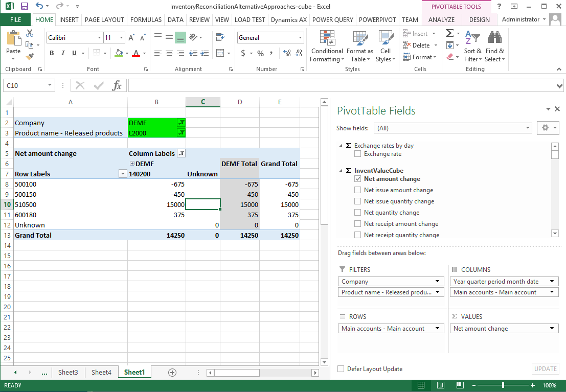Click the Name Box showing C10
Image resolution: width=566 pixels, height=392 pixels.
click(25, 85)
